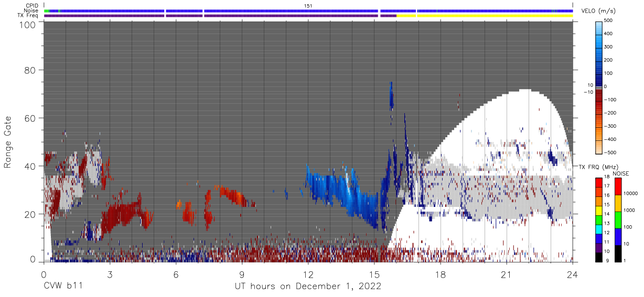The width and height of the screenshot is (644, 297).
Task: Click the TX Freq row label
Action: click(29, 16)
